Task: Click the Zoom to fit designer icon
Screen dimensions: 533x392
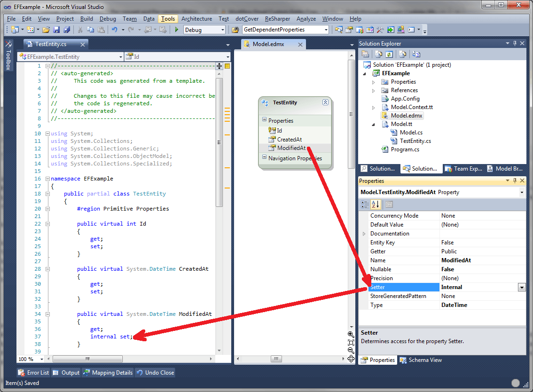Action: pos(351,342)
